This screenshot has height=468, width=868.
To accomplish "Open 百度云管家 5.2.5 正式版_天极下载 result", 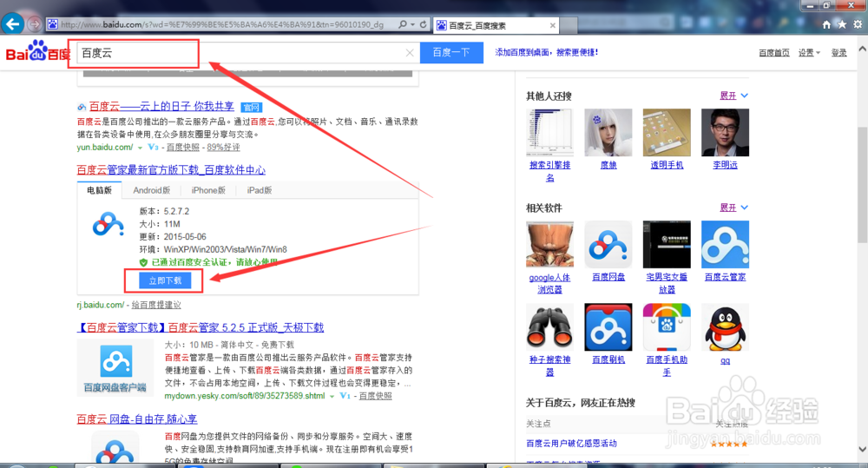I will [x=201, y=327].
